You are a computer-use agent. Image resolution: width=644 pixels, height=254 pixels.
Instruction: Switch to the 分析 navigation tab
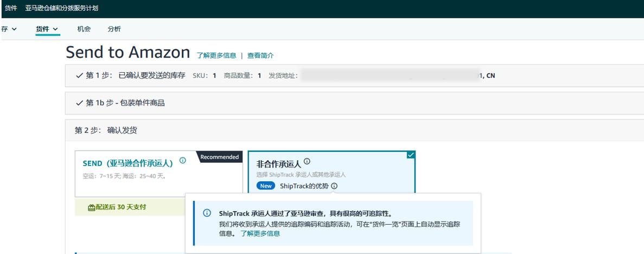pos(114,29)
